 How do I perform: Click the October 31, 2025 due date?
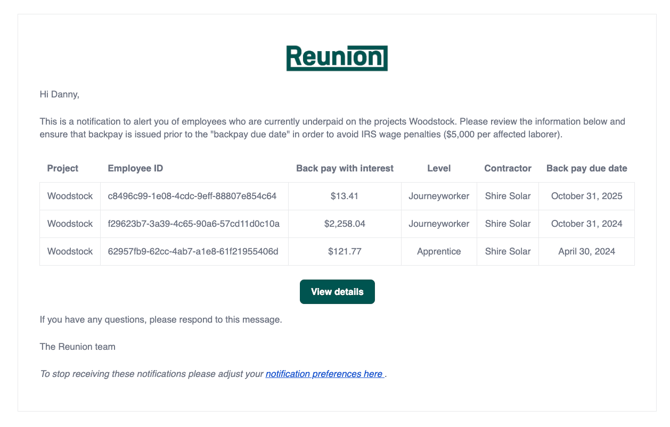click(586, 197)
